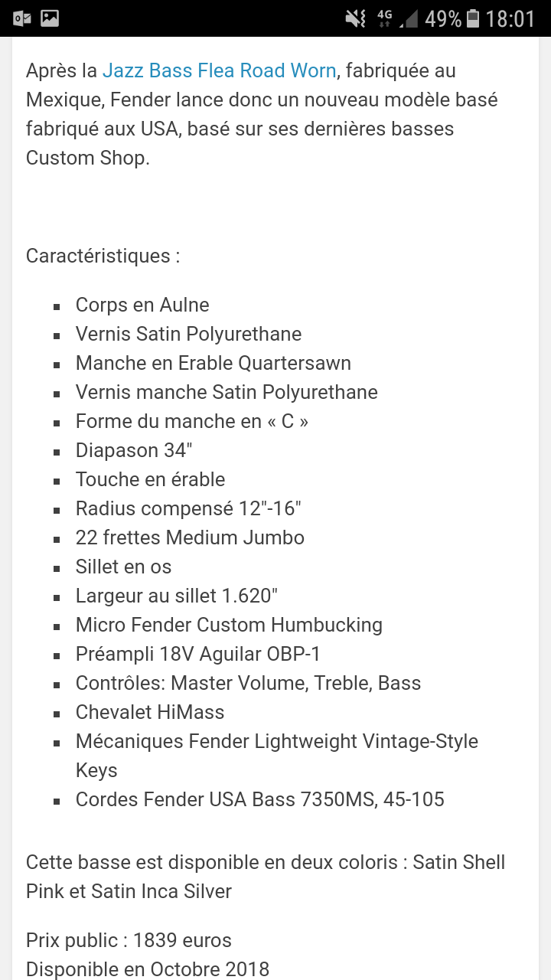Tap the 18:01 clock in status bar
The height and width of the screenshot is (980, 551).
point(510,18)
